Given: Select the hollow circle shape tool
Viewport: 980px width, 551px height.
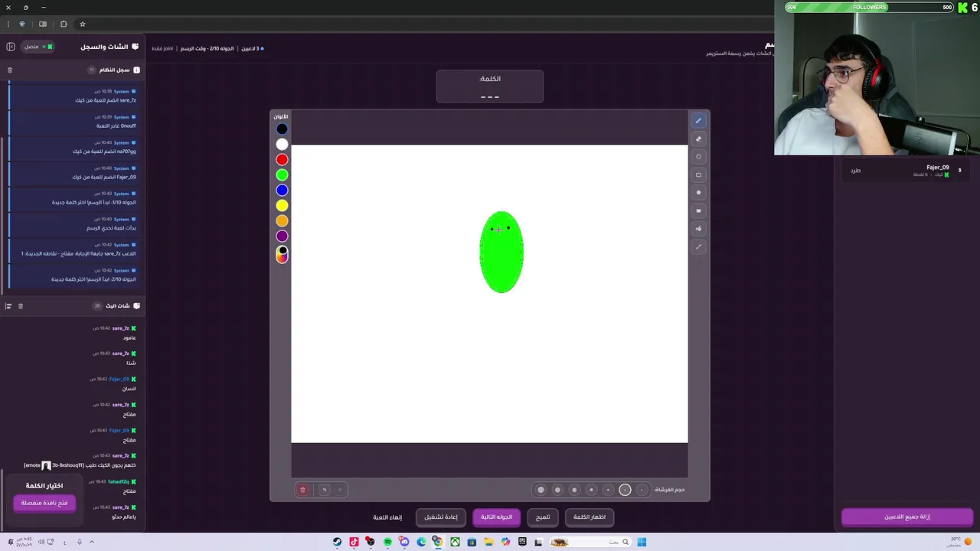Looking at the screenshot, I should [698, 156].
